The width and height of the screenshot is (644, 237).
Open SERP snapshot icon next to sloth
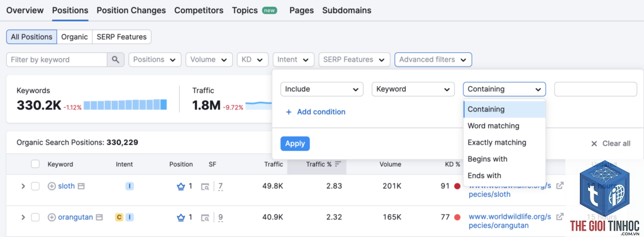tap(81, 186)
